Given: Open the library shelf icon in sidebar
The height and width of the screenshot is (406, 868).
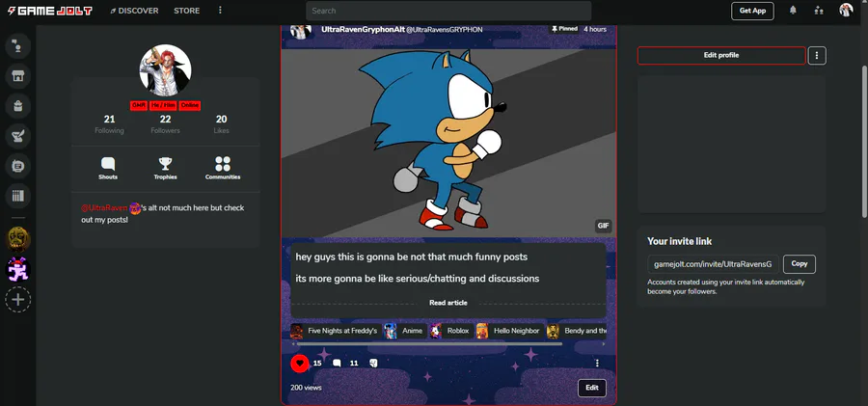Looking at the screenshot, I should tap(17, 196).
